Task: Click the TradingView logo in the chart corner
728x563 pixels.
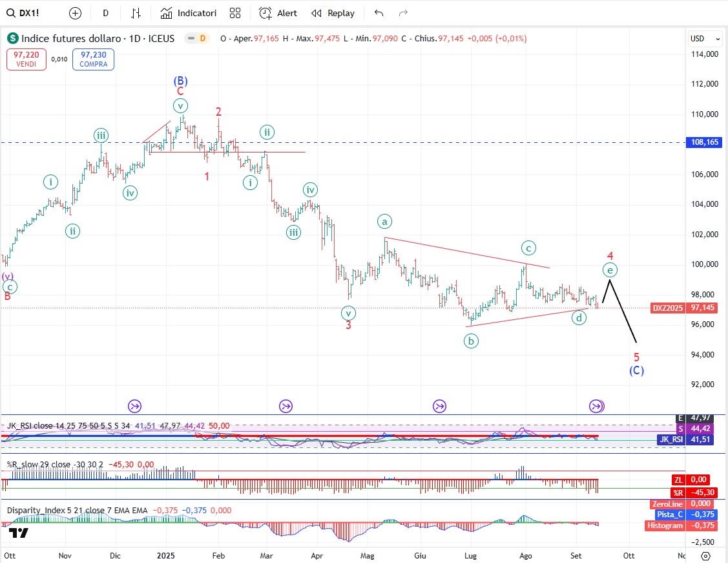Action: [19, 533]
